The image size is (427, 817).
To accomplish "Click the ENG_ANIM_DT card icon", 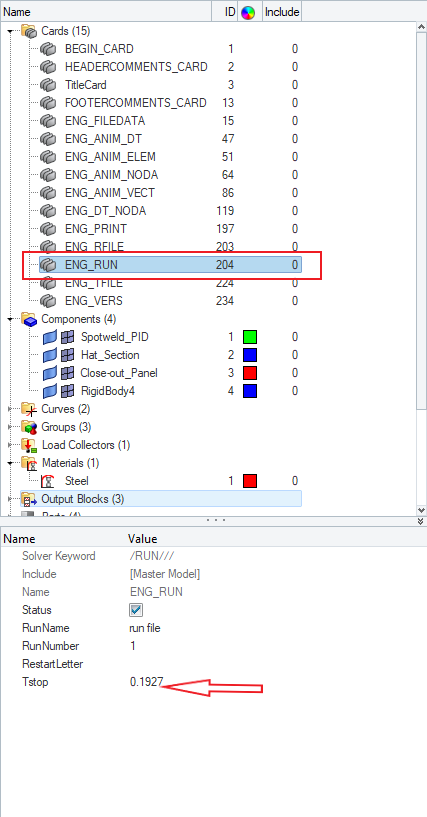I will (x=48, y=139).
